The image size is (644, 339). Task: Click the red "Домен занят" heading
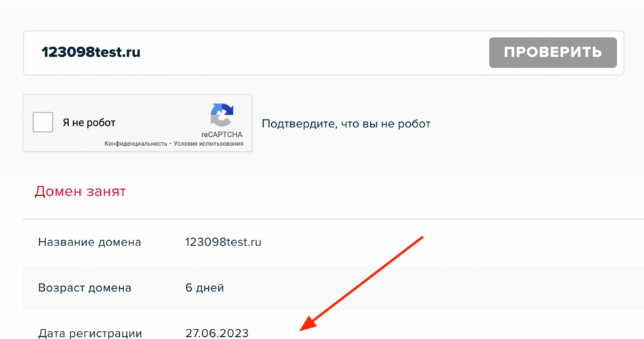click(x=80, y=192)
